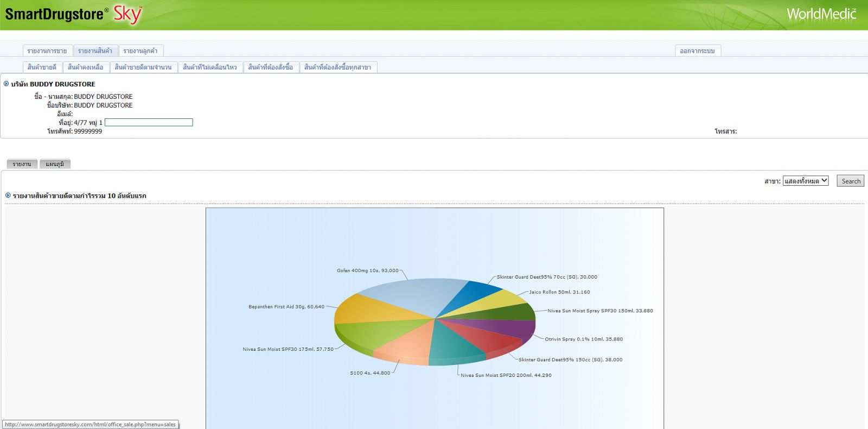Open the สินค้าที่ต้องสั่งซื้อ tab
This screenshot has height=429, width=868.
point(271,67)
